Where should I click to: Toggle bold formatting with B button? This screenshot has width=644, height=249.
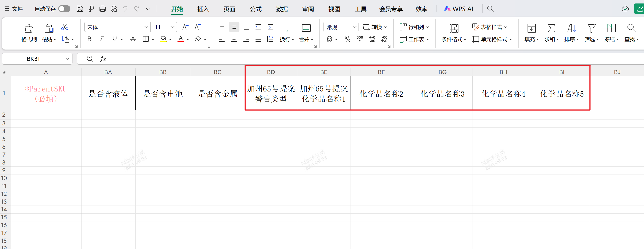(x=89, y=39)
